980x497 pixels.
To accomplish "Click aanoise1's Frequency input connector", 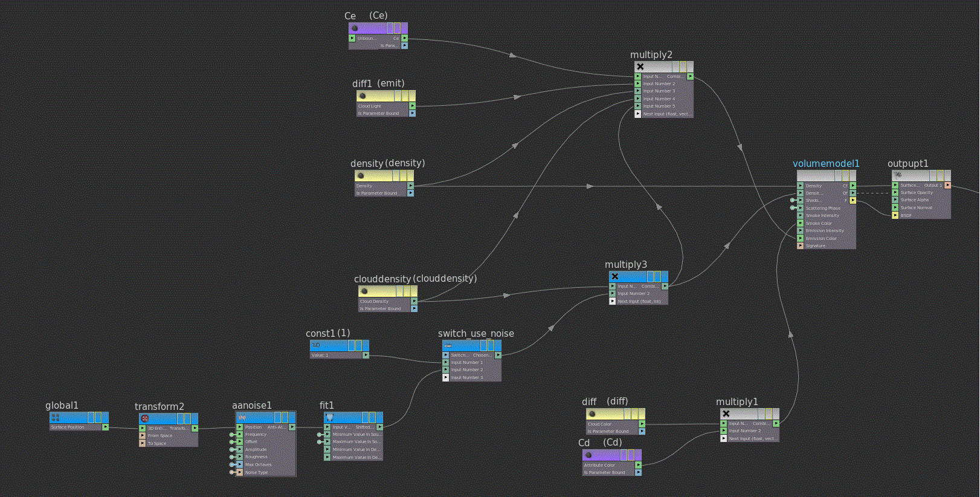I will click(x=240, y=435).
